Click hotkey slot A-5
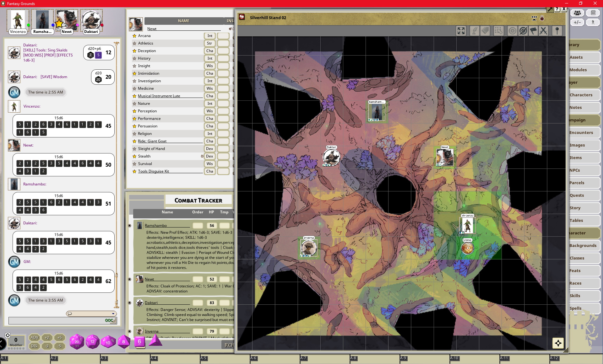 pos(225,359)
